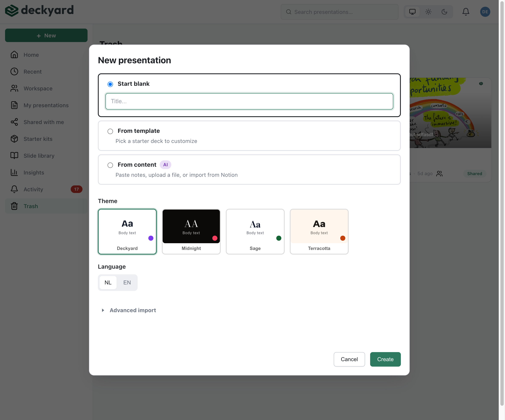Click the presentation thumbnail behind the dialog
This screenshot has height=420, width=505.
tap(451, 113)
